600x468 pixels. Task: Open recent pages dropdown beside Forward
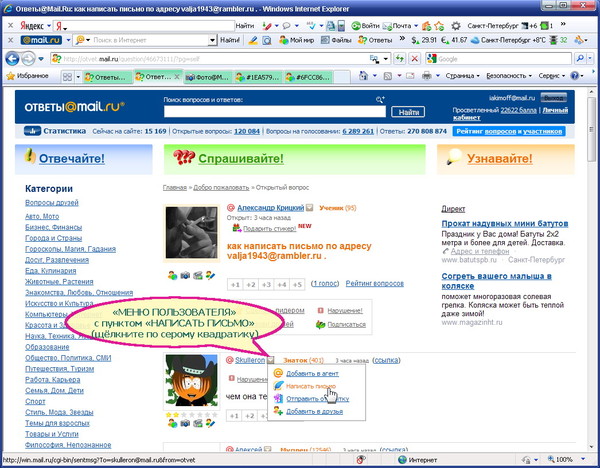point(41,59)
